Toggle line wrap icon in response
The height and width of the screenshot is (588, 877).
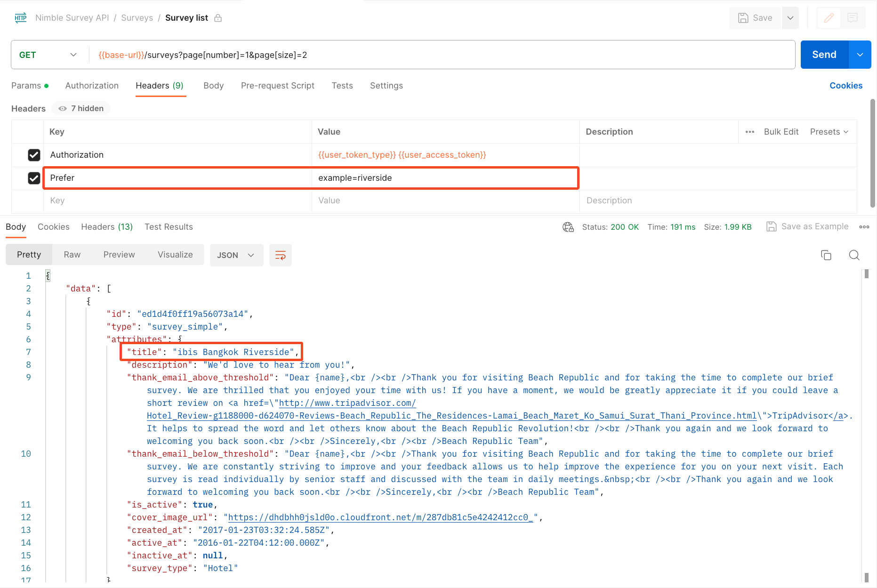click(280, 255)
